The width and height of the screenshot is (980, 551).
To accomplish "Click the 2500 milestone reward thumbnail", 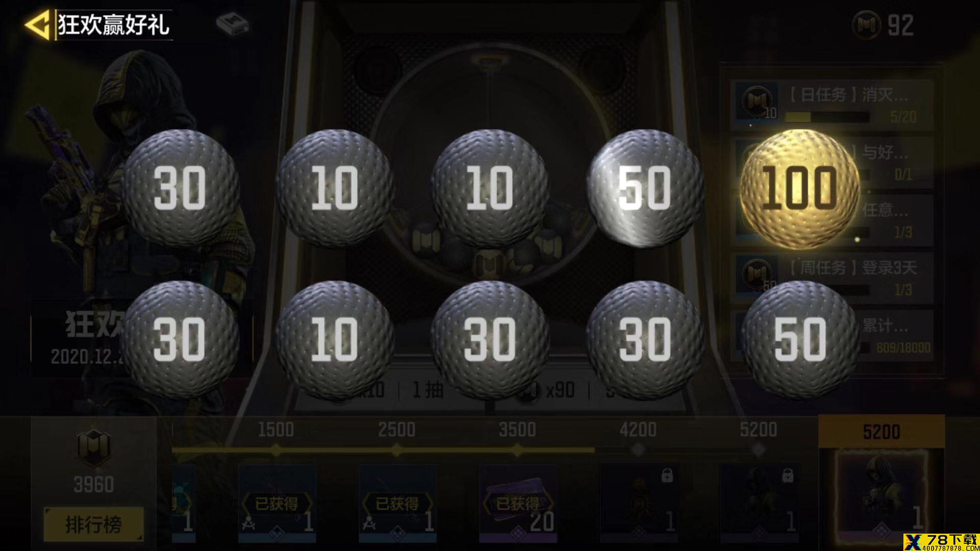I will point(397,503).
